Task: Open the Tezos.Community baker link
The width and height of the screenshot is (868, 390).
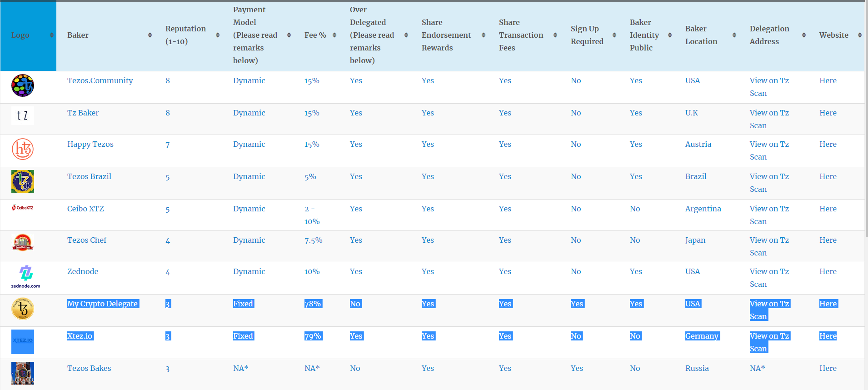Action: point(100,80)
